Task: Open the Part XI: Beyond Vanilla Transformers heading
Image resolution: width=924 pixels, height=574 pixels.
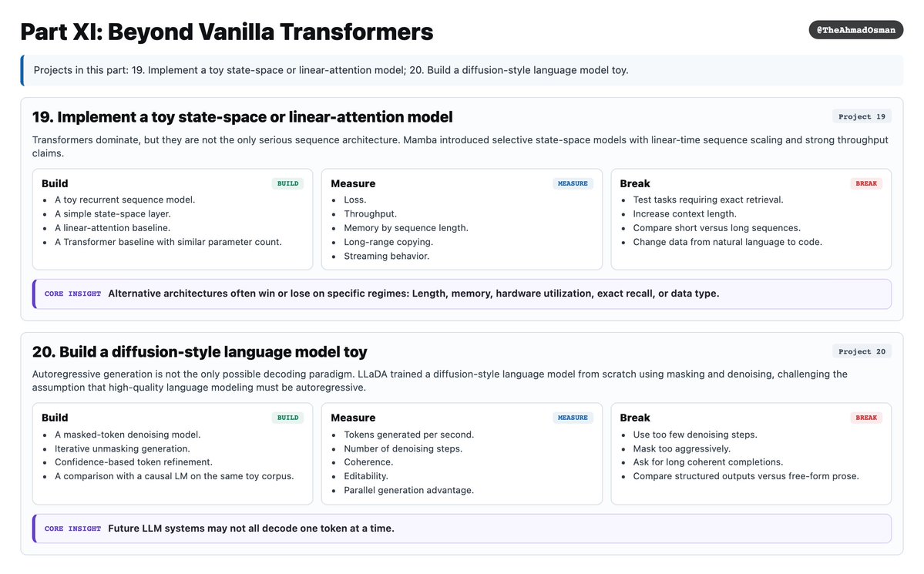Action: pyautogui.click(x=227, y=32)
